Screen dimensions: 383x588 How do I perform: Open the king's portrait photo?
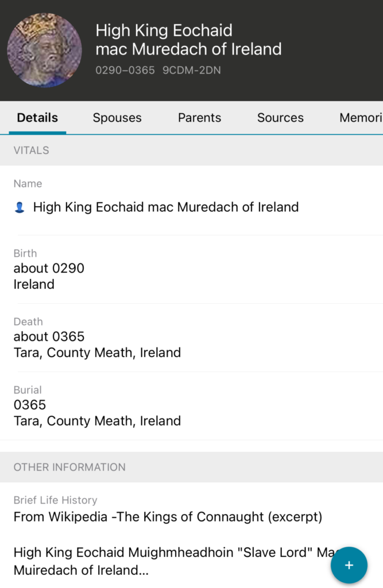click(44, 51)
